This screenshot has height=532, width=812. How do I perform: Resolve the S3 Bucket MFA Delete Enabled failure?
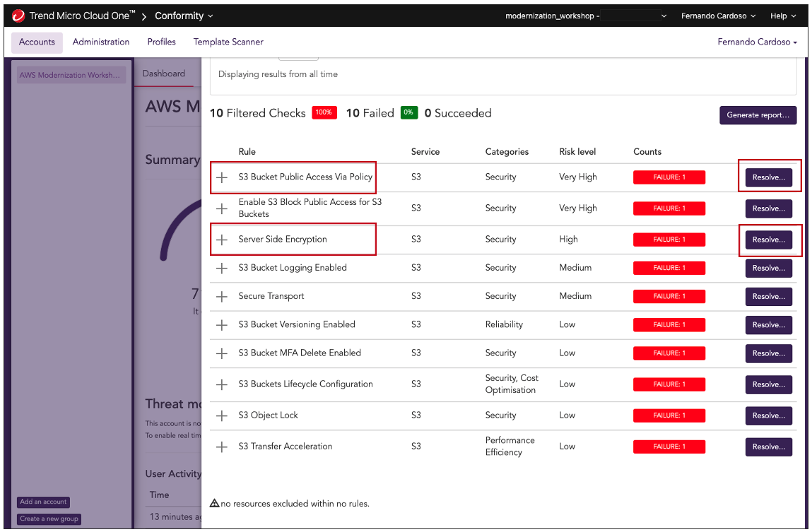coord(768,353)
